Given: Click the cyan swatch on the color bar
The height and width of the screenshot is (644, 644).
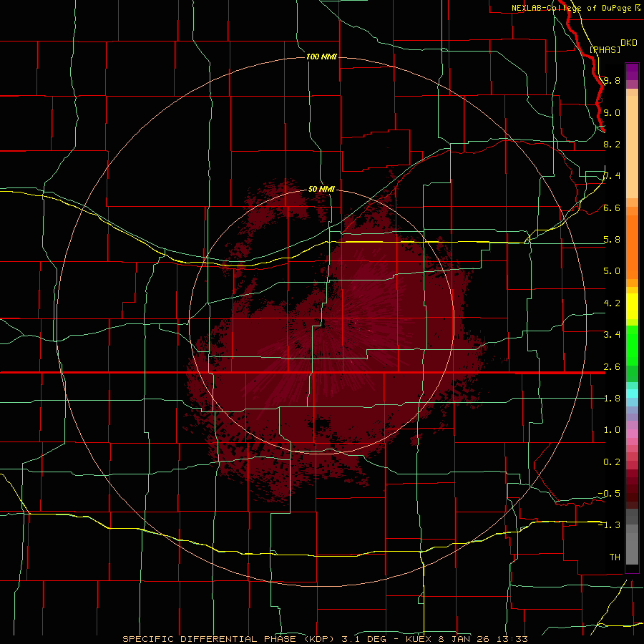Looking at the screenshot, I should click(632, 394).
